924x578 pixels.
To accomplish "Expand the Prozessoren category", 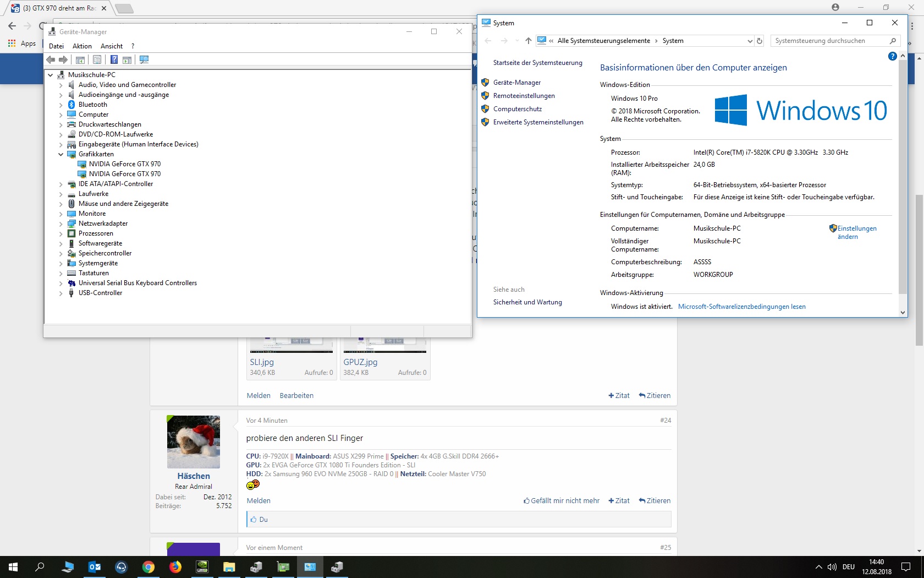I will pos(61,233).
